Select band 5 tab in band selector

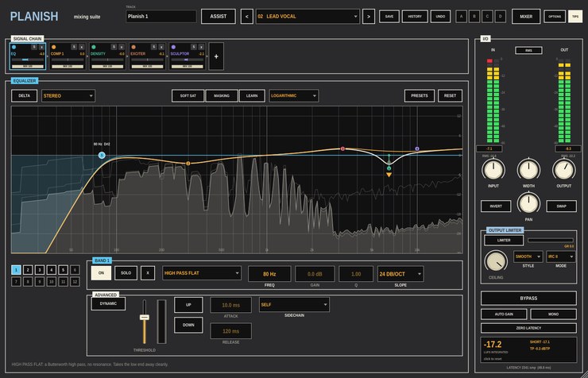pos(63,270)
